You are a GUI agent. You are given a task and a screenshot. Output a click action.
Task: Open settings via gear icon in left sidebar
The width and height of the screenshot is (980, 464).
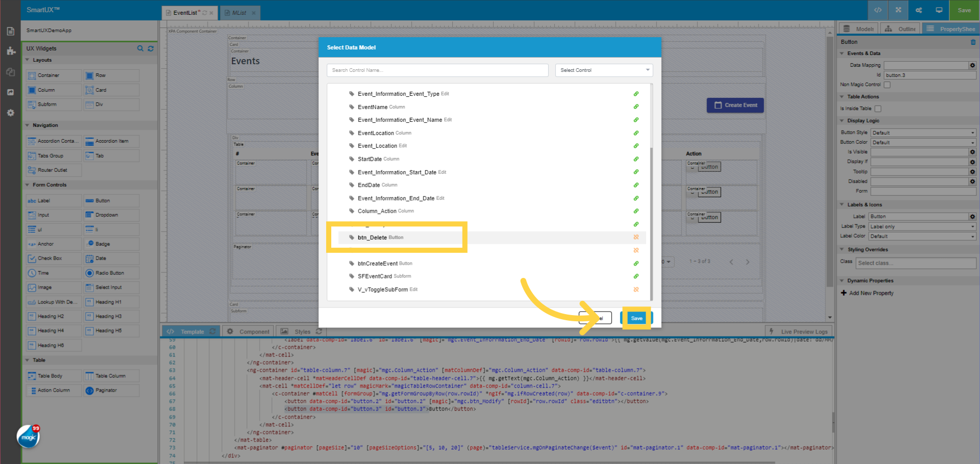pos(10,113)
